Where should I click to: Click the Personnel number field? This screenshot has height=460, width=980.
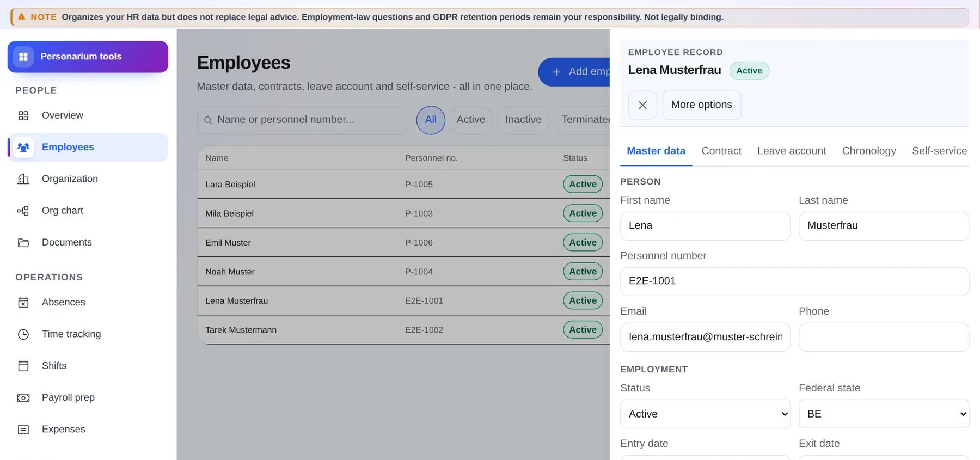coord(794,281)
